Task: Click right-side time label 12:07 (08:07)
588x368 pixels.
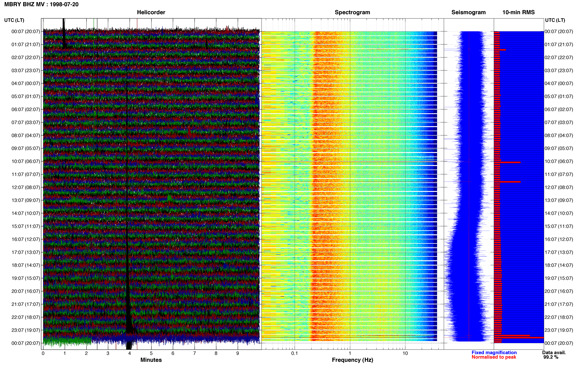Action: [x=559, y=187]
